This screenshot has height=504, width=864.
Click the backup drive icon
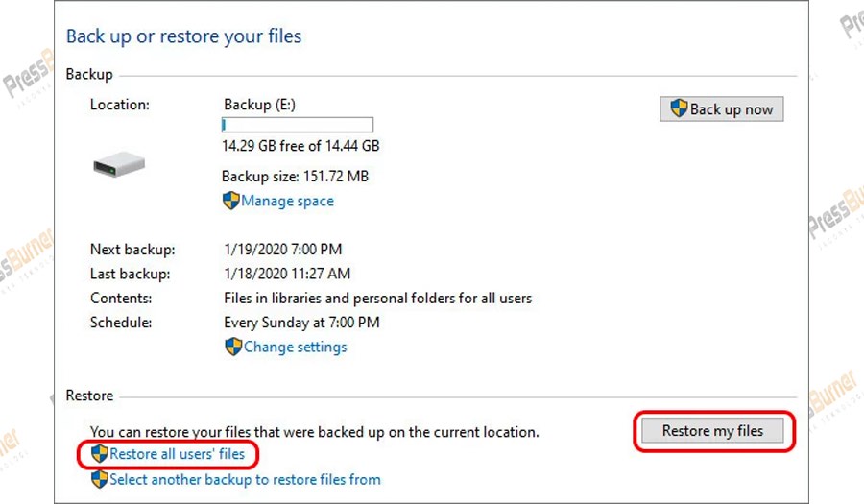(x=119, y=166)
